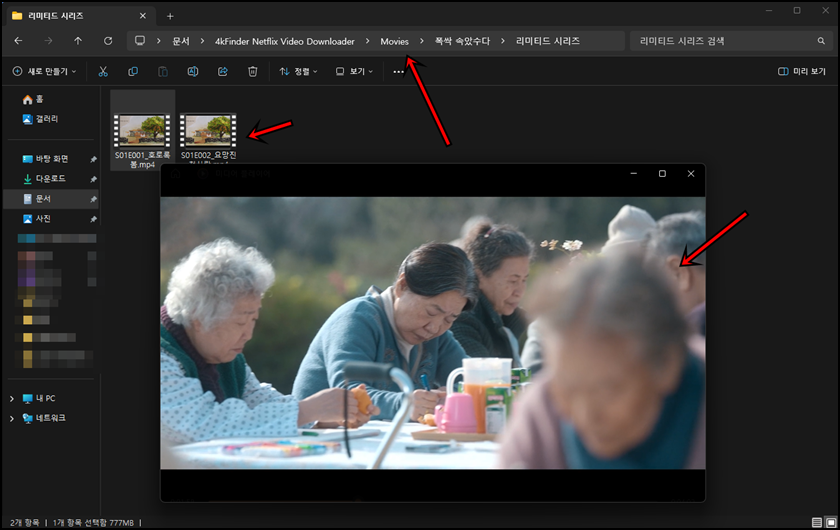
Task: Click the PC monitor icon in address bar
Action: [140, 41]
